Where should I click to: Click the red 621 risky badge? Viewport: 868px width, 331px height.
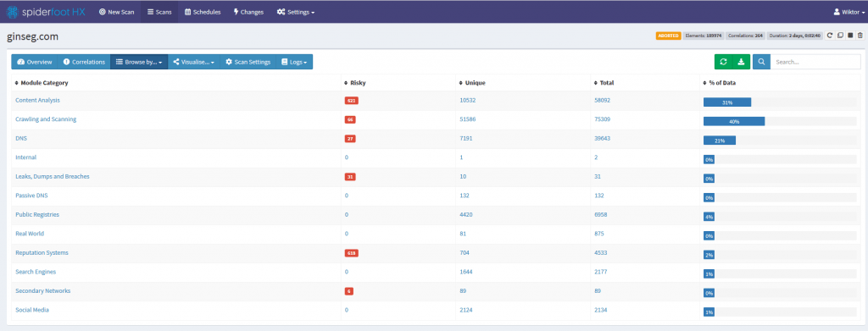[352, 101]
